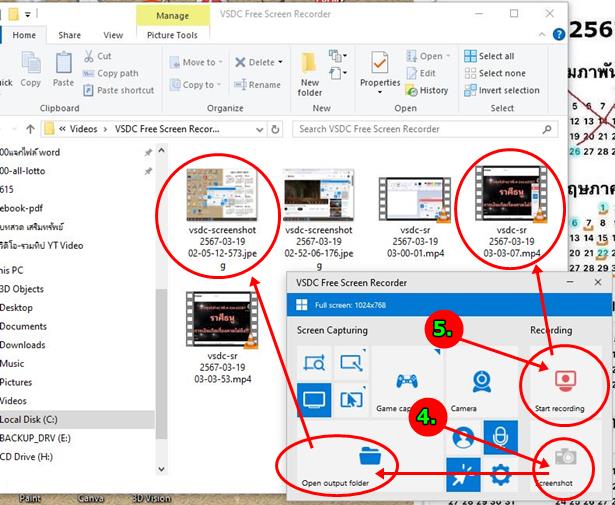This screenshot has height=505, width=615.
Task: Select Pictures in navigation pane
Action: (x=16, y=382)
